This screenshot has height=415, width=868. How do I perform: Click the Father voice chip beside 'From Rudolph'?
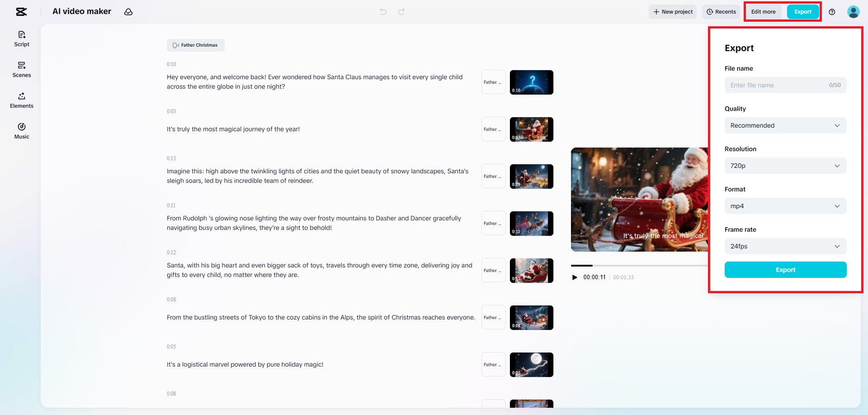coord(494,224)
